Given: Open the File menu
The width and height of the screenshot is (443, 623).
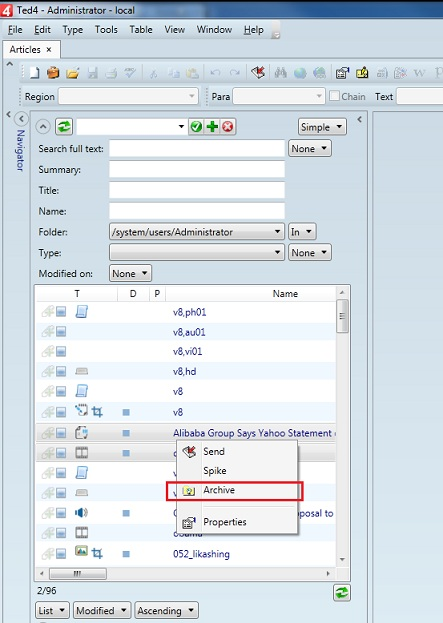Looking at the screenshot, I should 15,30.
